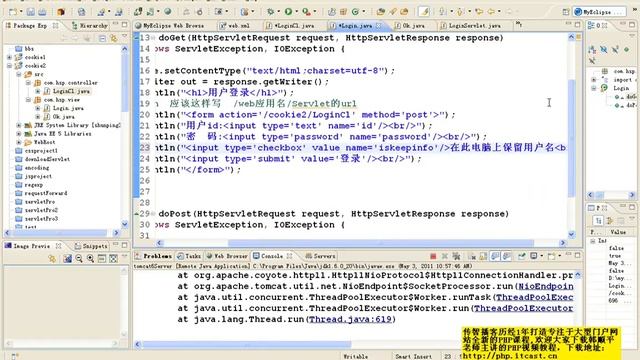The width and height of the screenshot is (640, 360).
Task: Click Zoom In magnifier in Image Preview
Action: [x=90, y=258]
